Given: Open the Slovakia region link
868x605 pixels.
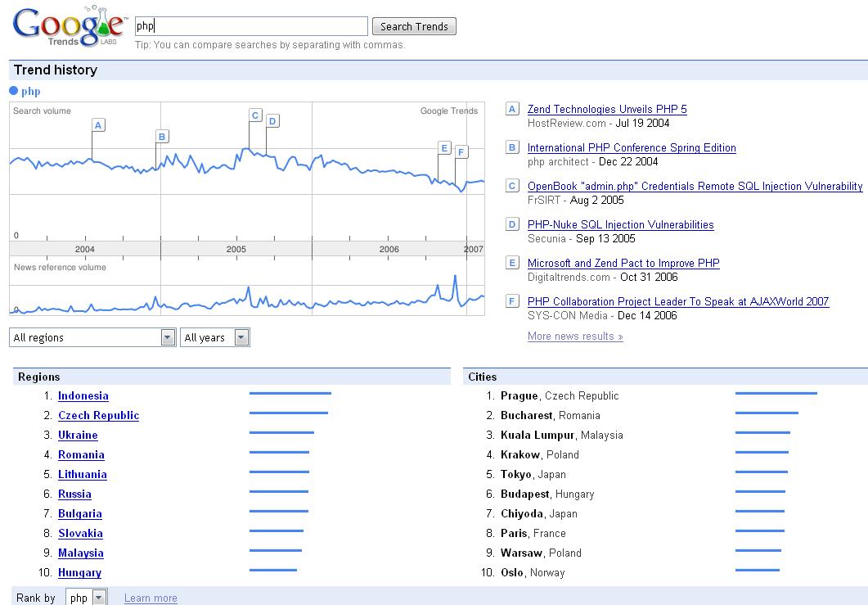Looking at the screenshot, I should coord(80,534).
